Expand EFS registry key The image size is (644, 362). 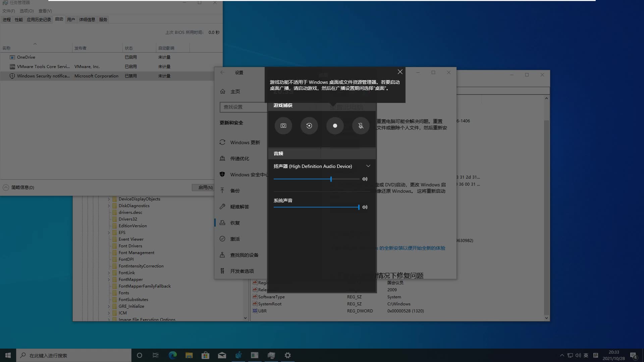click(x=109, y=233)
